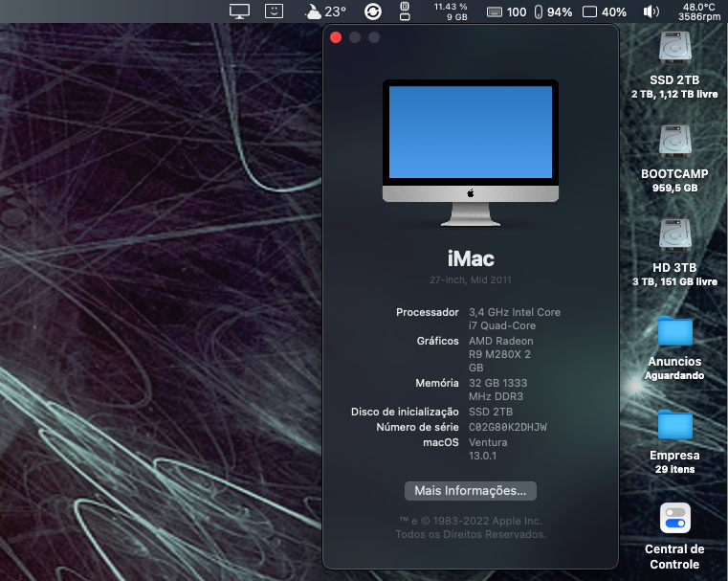Close the About This Mac window
Image resolution: width=728 pixels, height=581 pixels.
pyautogui.click(x=336, y=37)
